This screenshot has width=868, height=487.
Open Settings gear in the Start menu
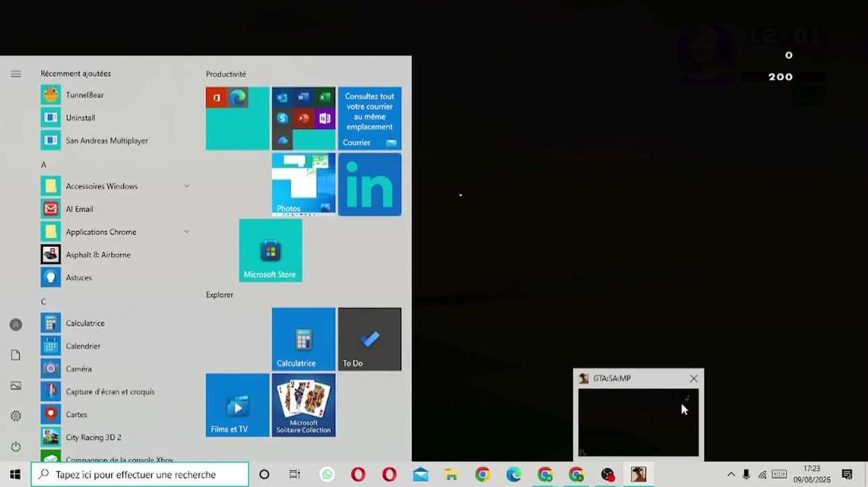point(16,416)
